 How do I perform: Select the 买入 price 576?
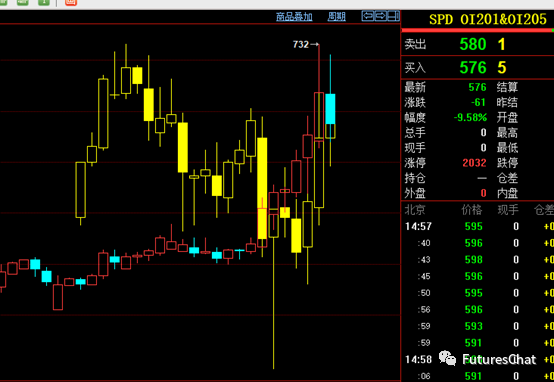473,67
